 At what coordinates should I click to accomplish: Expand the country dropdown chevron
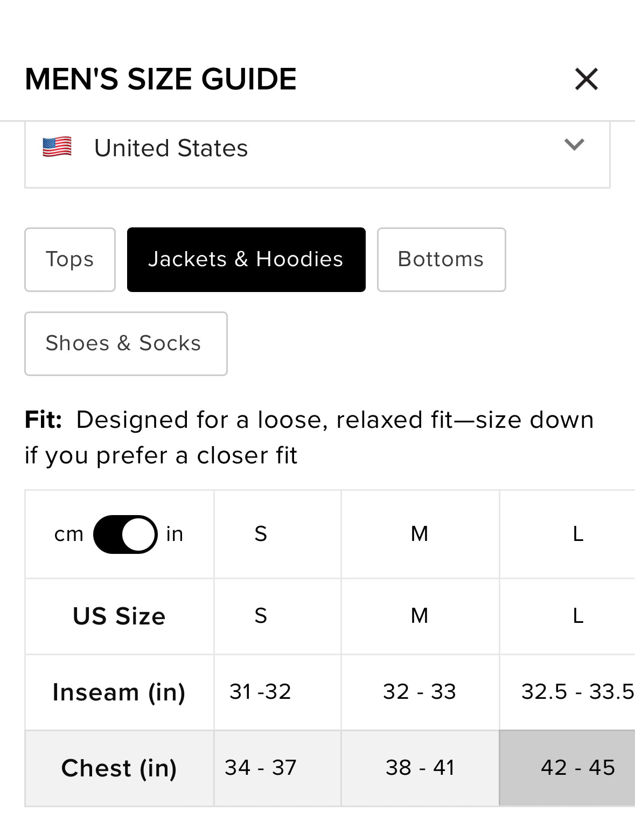tap(574, 144)
